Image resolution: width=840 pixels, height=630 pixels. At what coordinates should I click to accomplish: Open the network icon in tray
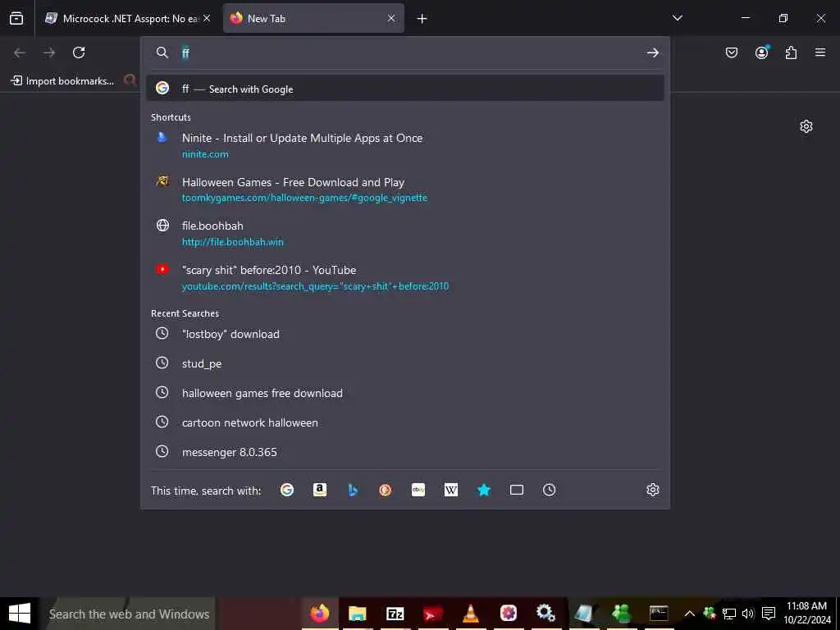[x=729, y=614]
